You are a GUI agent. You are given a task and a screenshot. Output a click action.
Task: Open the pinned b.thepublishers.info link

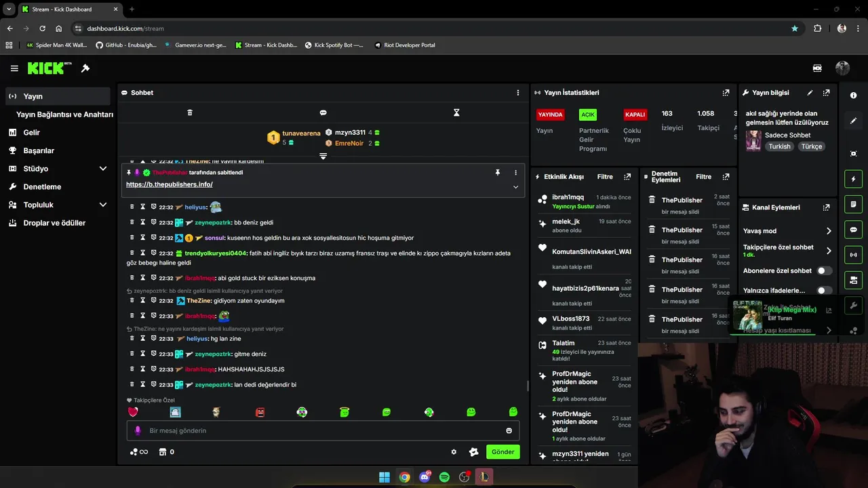click(170, 184)
